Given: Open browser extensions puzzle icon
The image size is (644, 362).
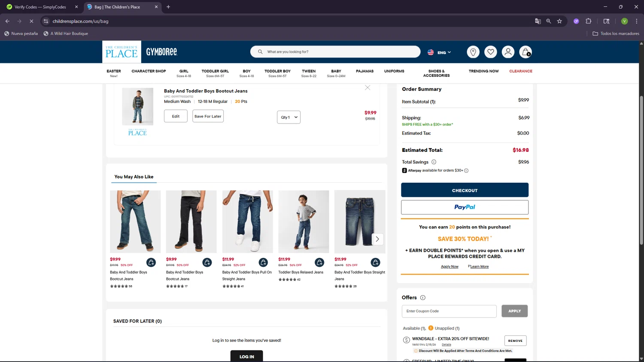Looking at the screenshot, I should (x=589, y=21).
